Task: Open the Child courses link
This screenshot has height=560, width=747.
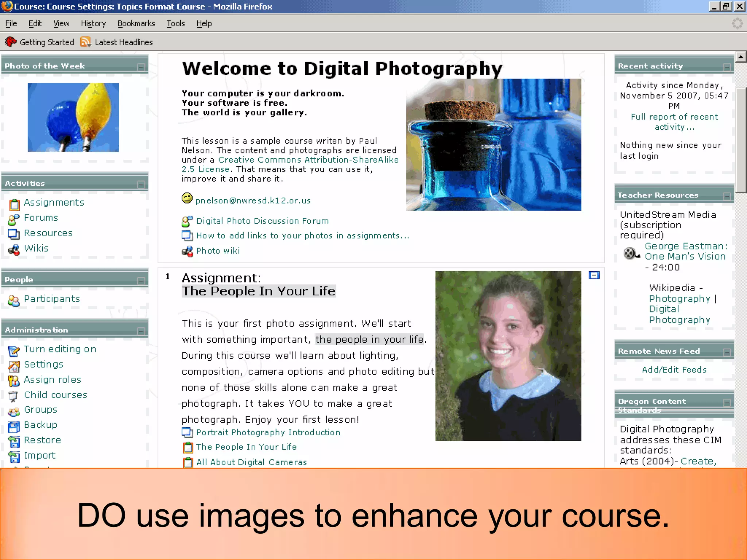Action: (56, 395)
